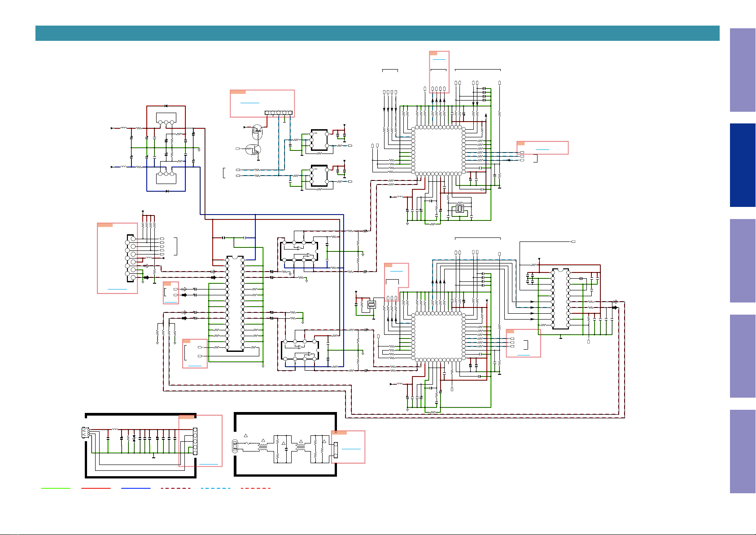The width and height of the screenshot is (756, 535).
Task: Follow the blue link in the callout above the upper chip
Action: tap(439, 59)
